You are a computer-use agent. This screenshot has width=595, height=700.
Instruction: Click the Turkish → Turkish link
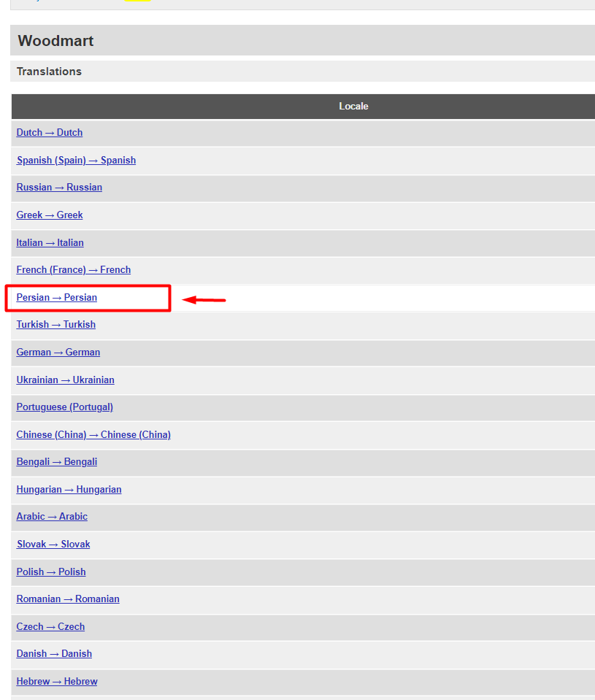pos(55,325)
